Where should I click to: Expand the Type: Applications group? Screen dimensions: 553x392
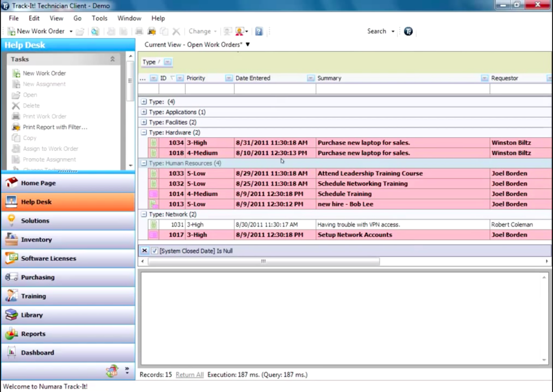pos(144,112)
